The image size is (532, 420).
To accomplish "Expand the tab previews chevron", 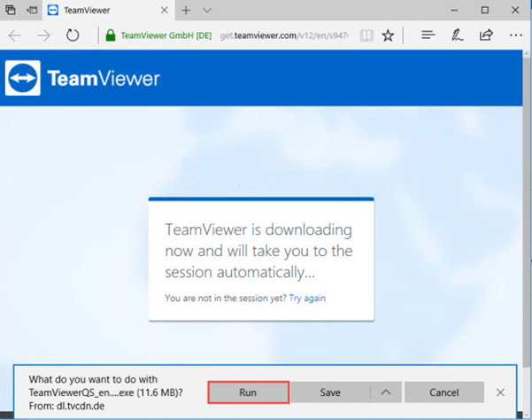I will tap(207, 11).
